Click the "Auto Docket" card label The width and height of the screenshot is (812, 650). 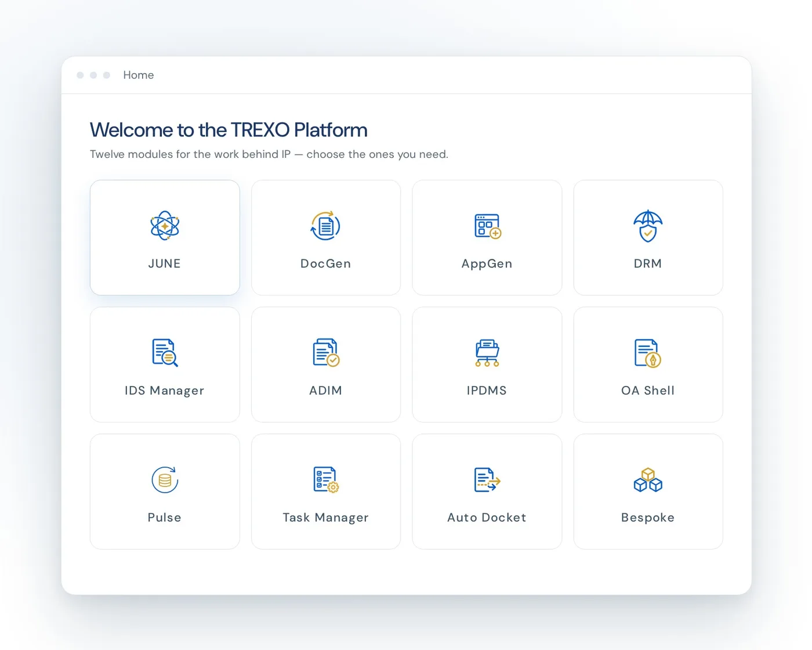click(487, 517)
